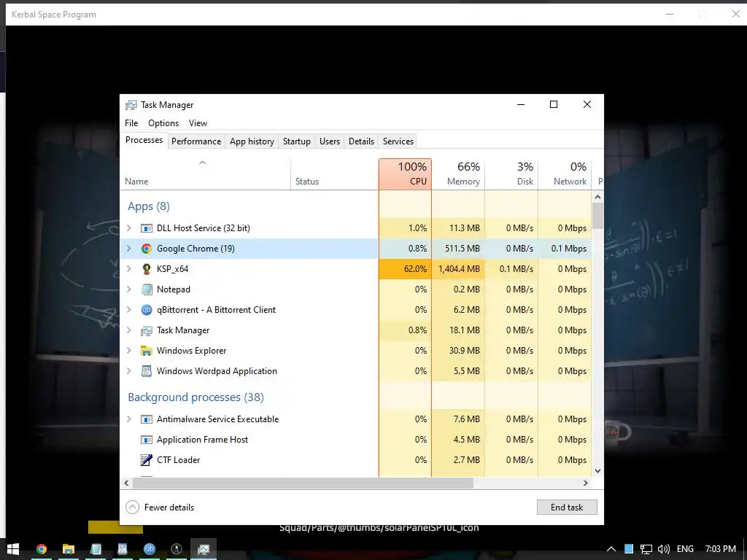
Task: Click the Antimalware Service Executable icon
Action: [x=146, y=419]
